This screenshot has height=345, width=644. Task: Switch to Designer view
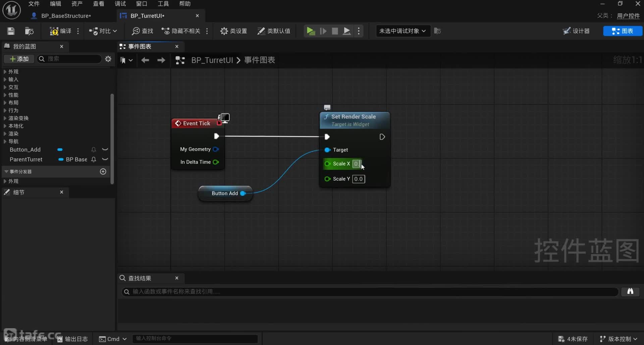pyautogui.click(x=576, y=31)
